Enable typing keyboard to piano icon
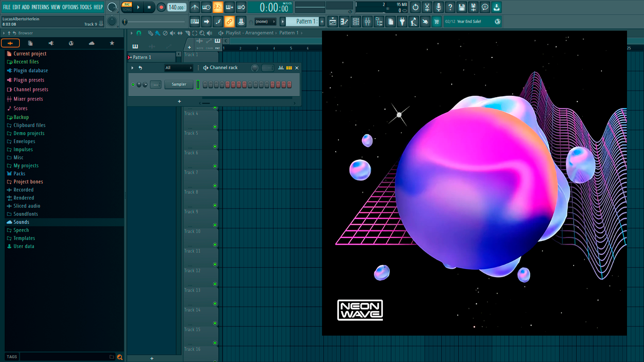The width and height of the screenshot is (644, 362). pos(195,21)
